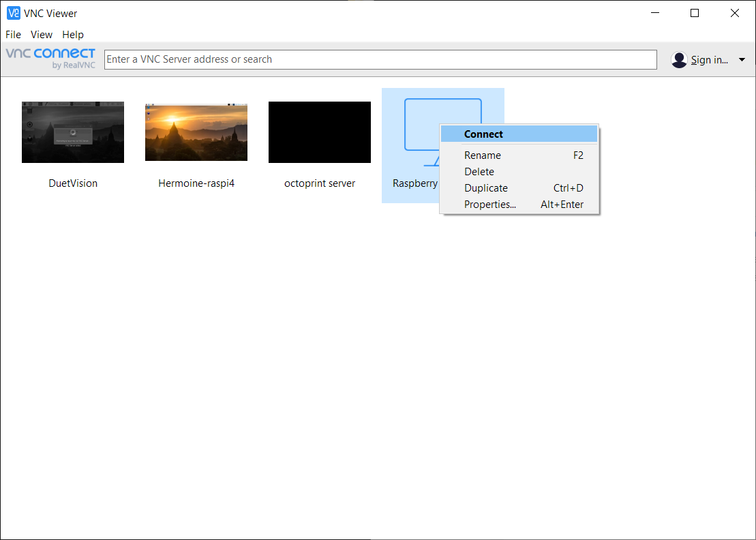Click the VNC Viewer title bar app icon
756x540 pixels.
(x=14, y=13)
